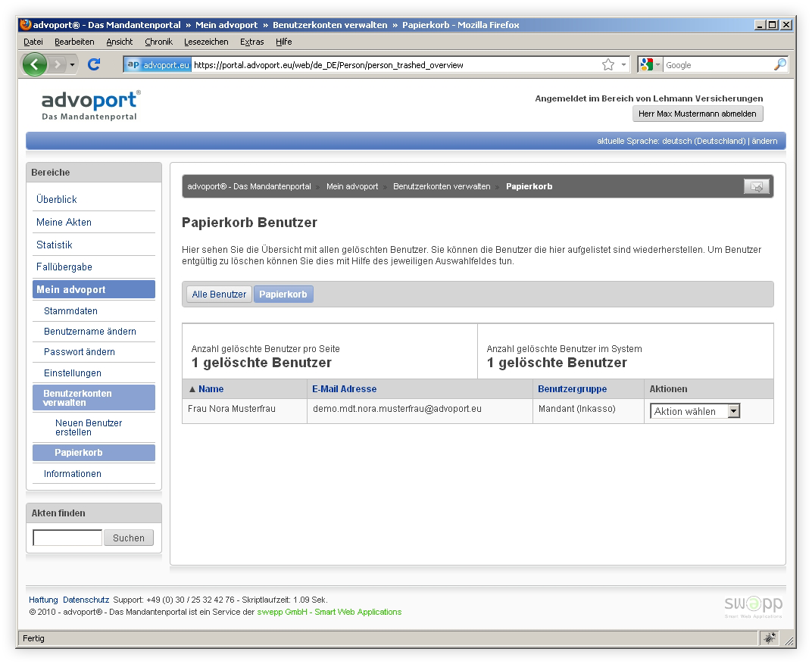Viewport: 812px width, 664px height.
Task: Click breadcrumb advoport® - Das Mandantenportal
Action: (249, 186)
